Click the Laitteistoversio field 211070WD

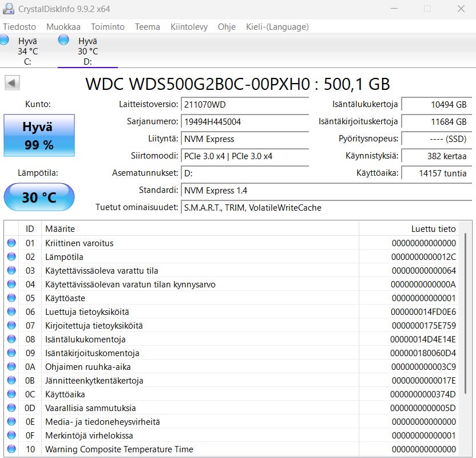click(245, 104)
